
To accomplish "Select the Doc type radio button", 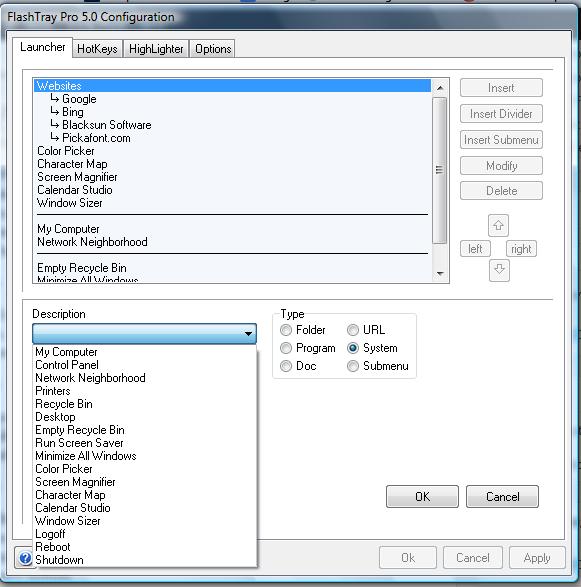I will [286, 366].
